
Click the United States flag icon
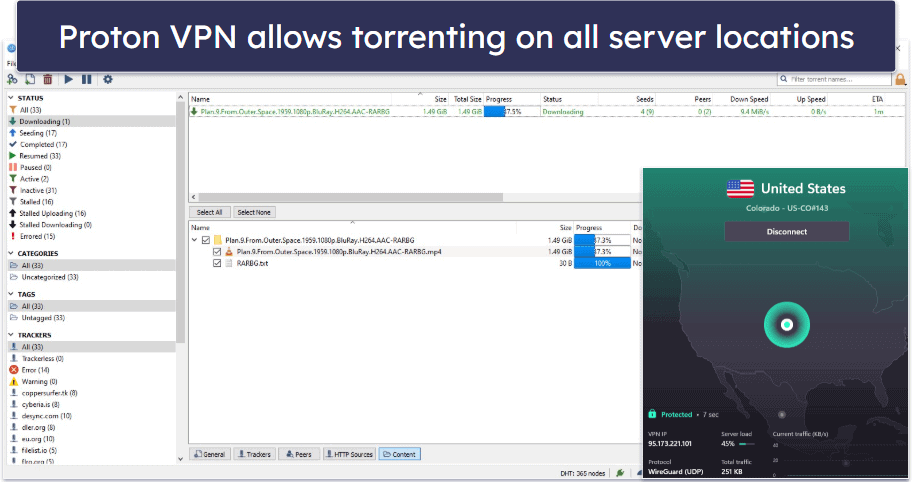(740, 189)
